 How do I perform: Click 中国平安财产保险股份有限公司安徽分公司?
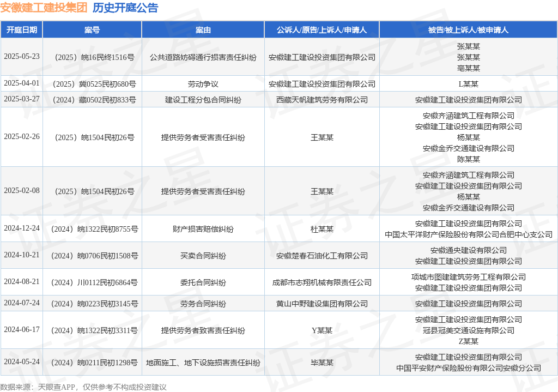point(468,368)
